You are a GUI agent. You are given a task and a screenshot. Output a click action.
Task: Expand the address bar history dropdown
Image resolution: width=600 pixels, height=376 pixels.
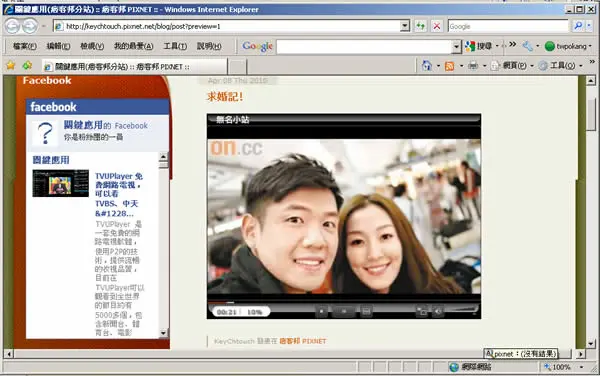pos(405,26)
